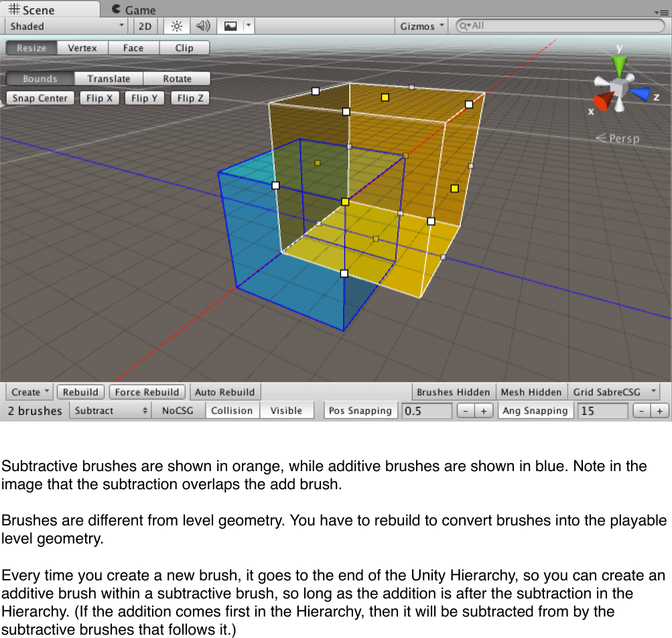This screenshot has height=638, width=672.
Task: Select the Face mode tab
Action: (133, 48)
